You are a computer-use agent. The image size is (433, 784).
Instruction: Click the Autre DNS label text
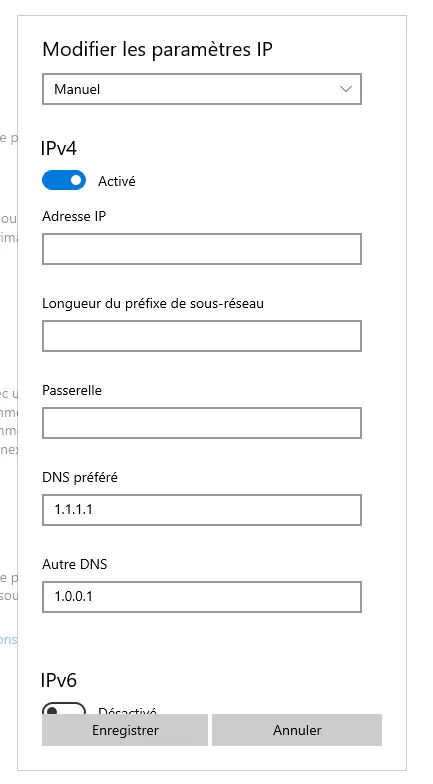click(74, 564)
